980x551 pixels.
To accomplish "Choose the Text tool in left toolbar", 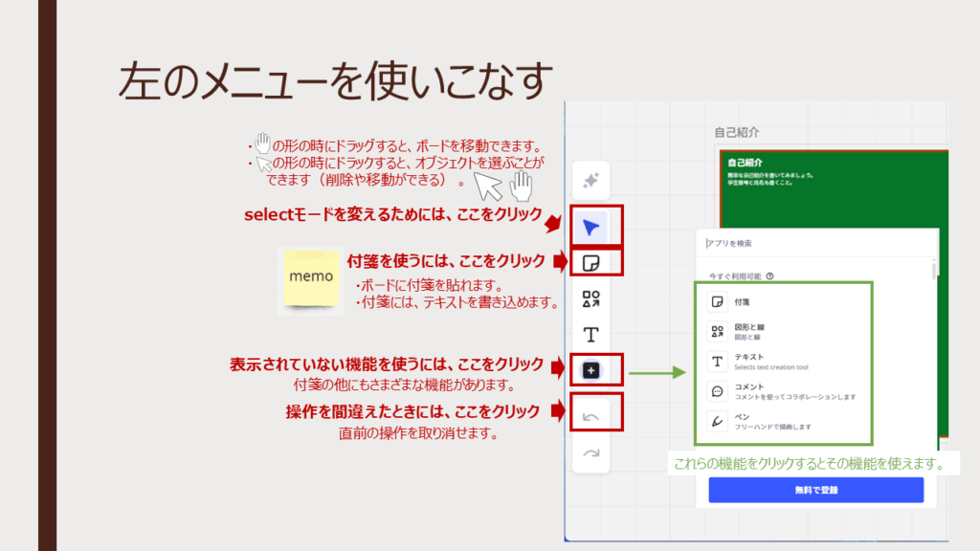I will [x=591, y=335].
